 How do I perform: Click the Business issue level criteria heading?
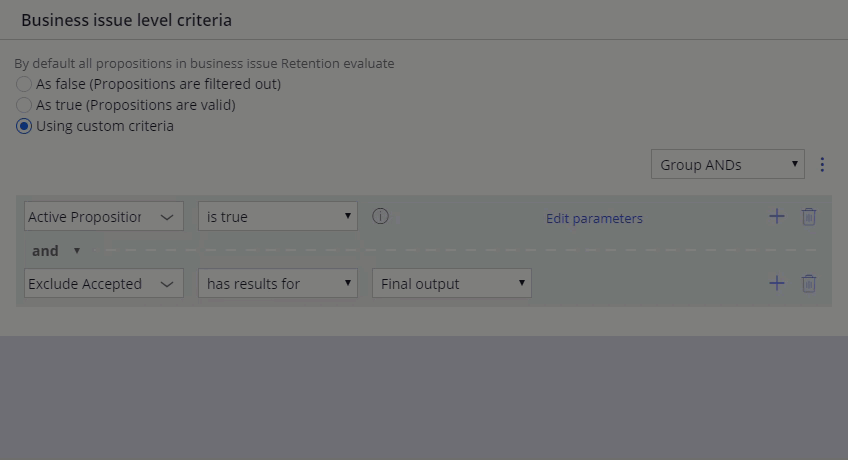click(127, 20)
